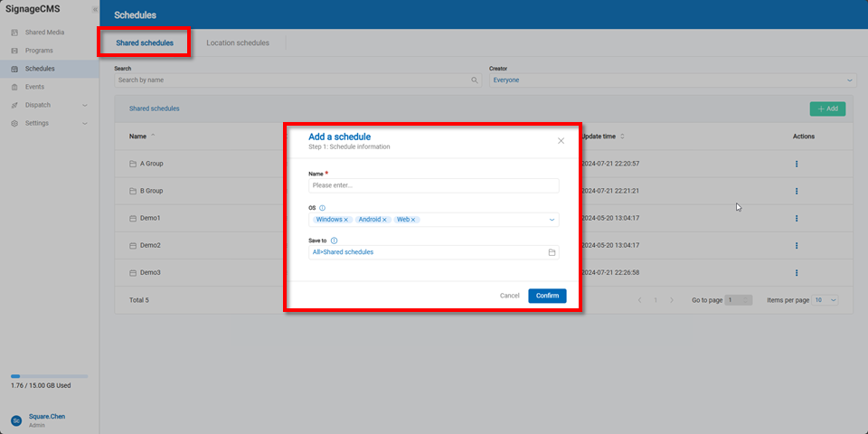Click the info icon next to OS
Viewport: 868px width, 434px height.
323,208
